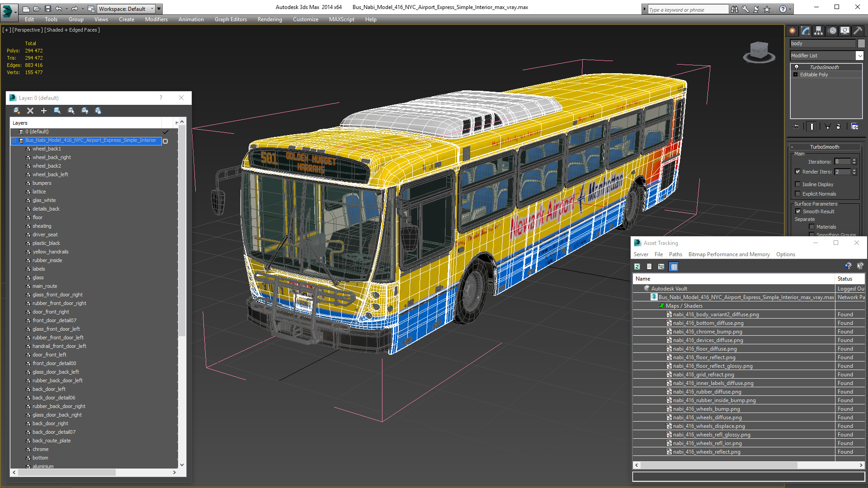Click Delete layer X icon
868x488 pixels.
[30, 111]
